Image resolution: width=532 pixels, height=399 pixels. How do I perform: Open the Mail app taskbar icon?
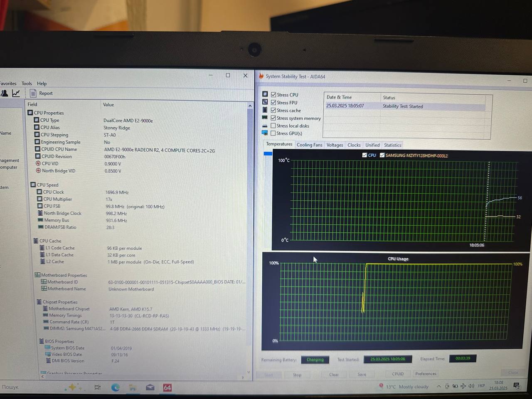pos(150,387)
